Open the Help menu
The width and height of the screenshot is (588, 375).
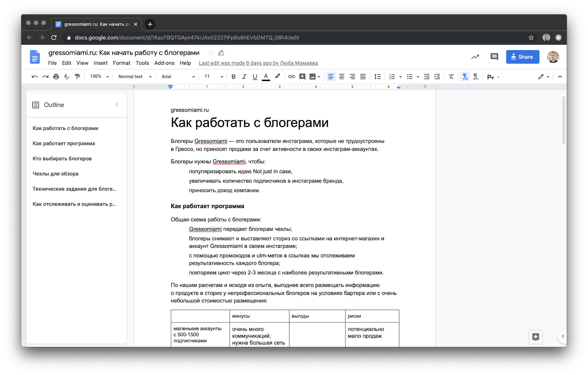coord(185,63)
